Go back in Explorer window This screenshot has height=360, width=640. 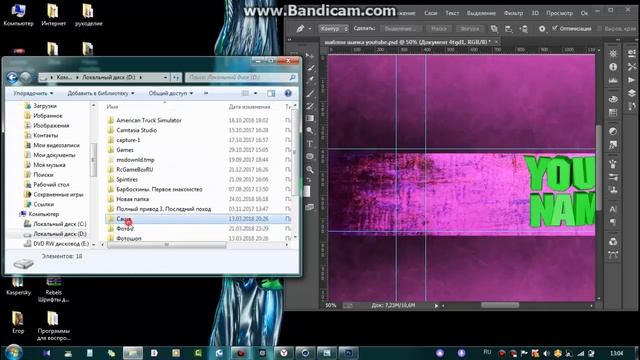click(x=12, y=77)
